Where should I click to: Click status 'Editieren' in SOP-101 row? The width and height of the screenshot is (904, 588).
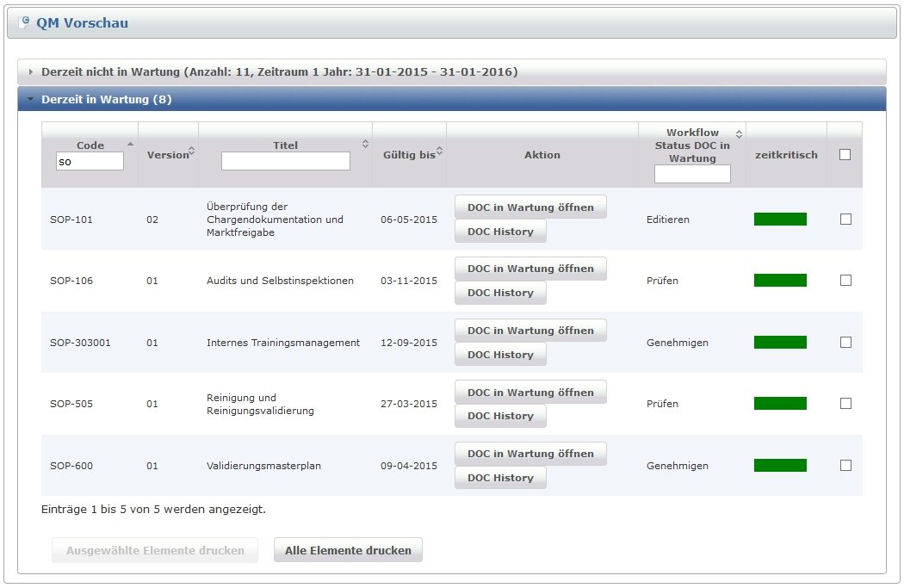click(667, 219)
